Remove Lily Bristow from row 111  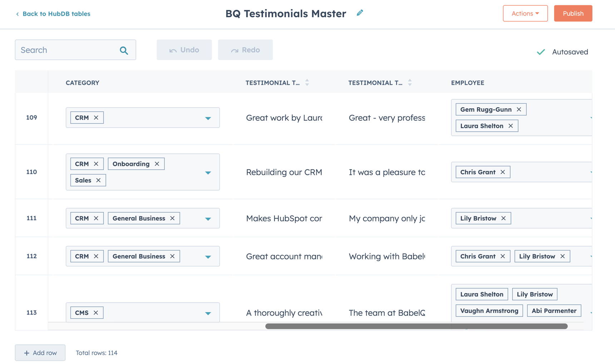pyautogui.click(x=503, y=218)
